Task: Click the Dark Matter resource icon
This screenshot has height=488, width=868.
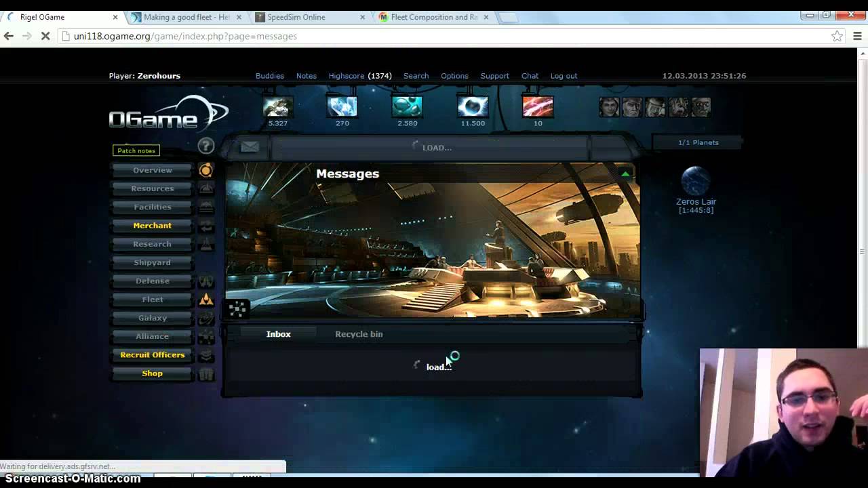Action: point(538,107)
